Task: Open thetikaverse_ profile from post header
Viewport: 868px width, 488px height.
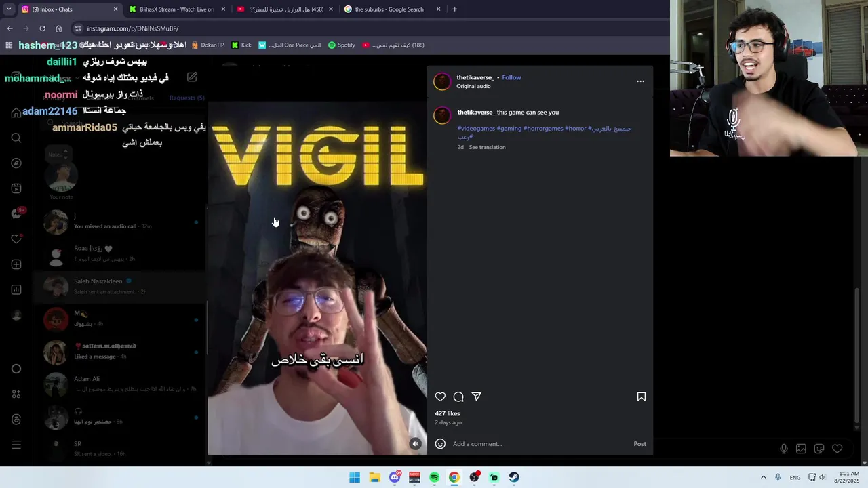Action: pos(475,77)
